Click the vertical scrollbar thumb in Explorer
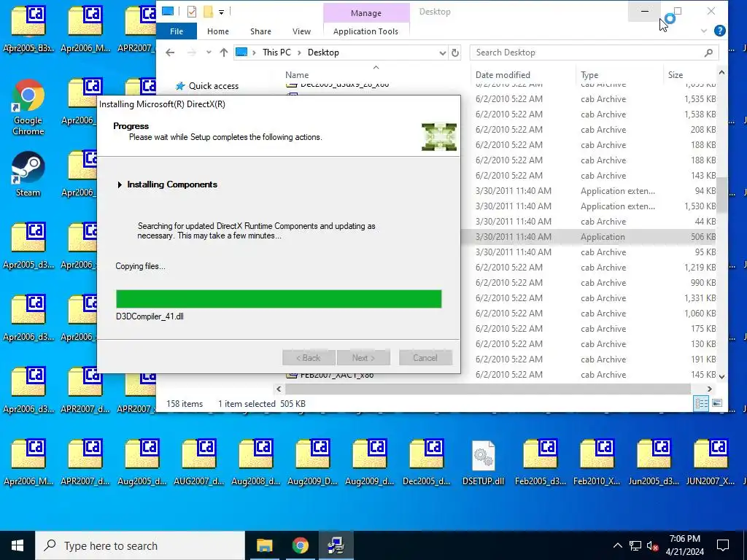The height and width of the screenshot is (560, 747). [x=722, y=194]
